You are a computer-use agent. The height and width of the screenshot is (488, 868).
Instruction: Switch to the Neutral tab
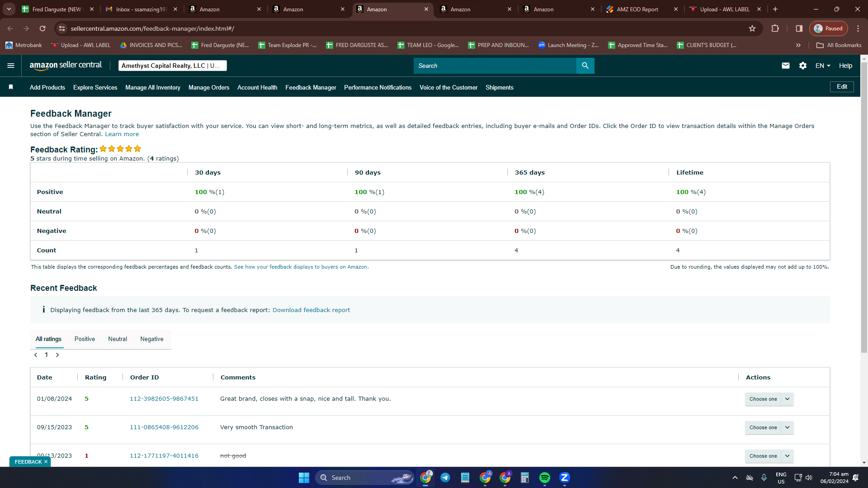(118, 339)
